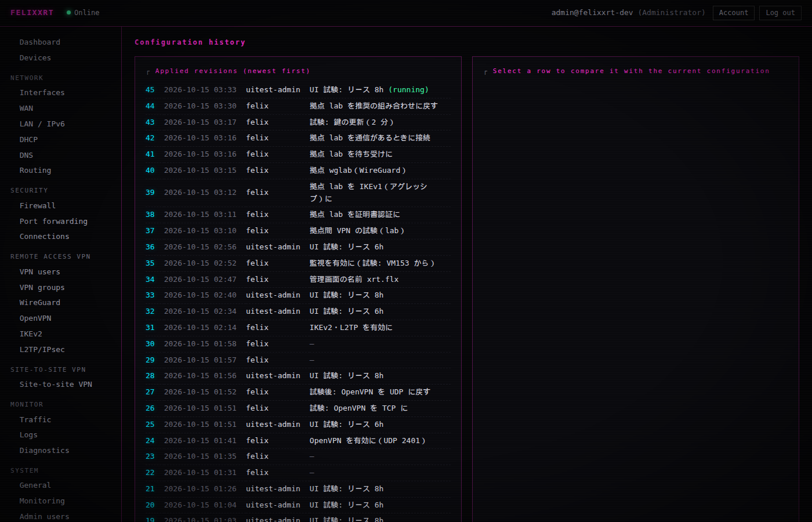
Task: Select revision 20 row
Action: [298, 505]
